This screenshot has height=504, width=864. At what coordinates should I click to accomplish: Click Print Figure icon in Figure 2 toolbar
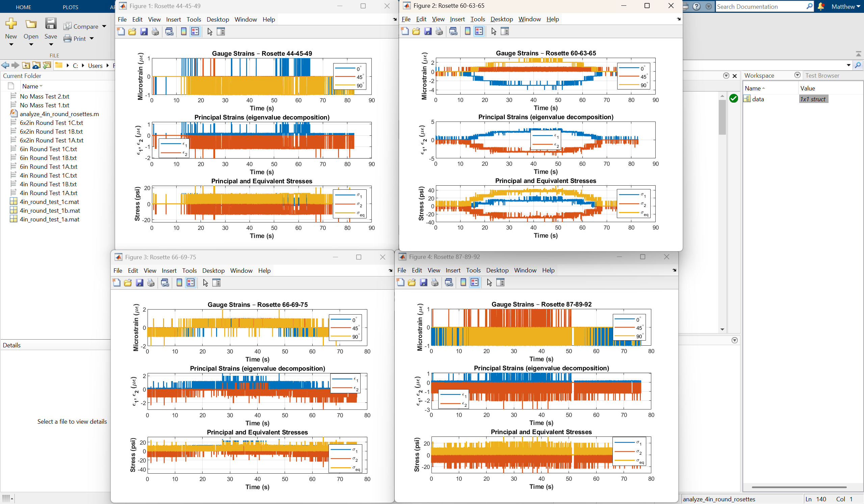click(439, 31)
